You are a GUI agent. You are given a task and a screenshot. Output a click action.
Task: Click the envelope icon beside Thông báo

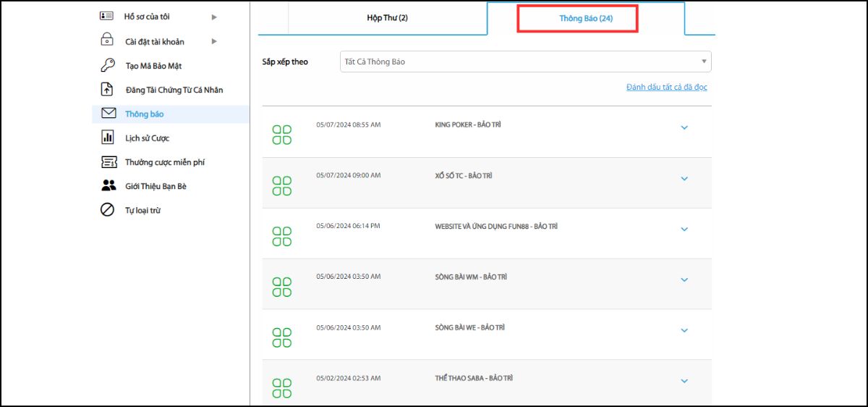pos(109,114)
